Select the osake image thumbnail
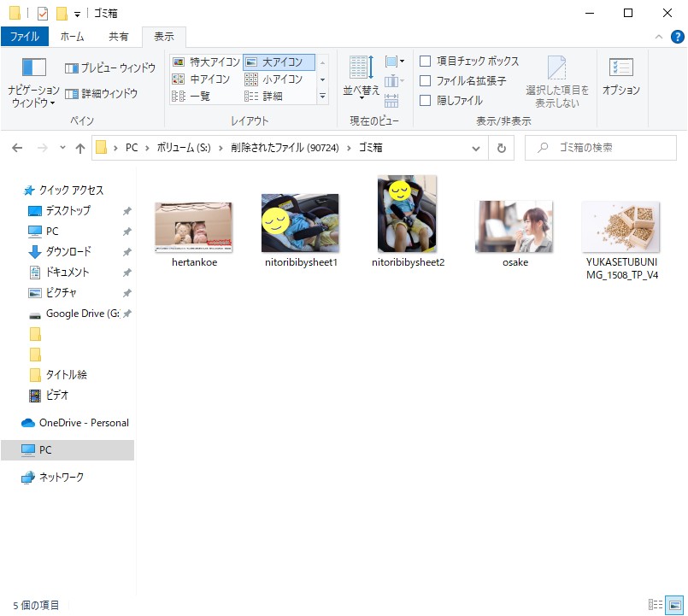Viewport: 688px width, 616px height. [515, 226]
